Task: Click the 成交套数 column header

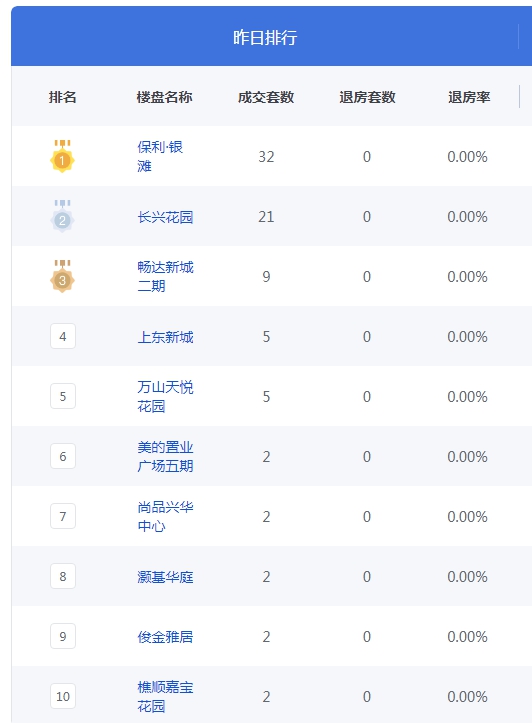Action: 266,97
